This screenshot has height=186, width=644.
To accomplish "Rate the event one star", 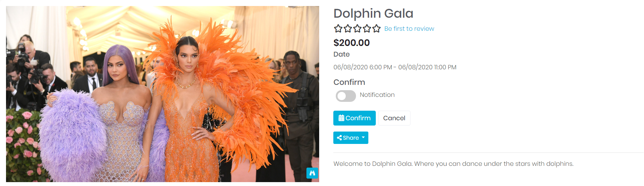I will [338, 29].
